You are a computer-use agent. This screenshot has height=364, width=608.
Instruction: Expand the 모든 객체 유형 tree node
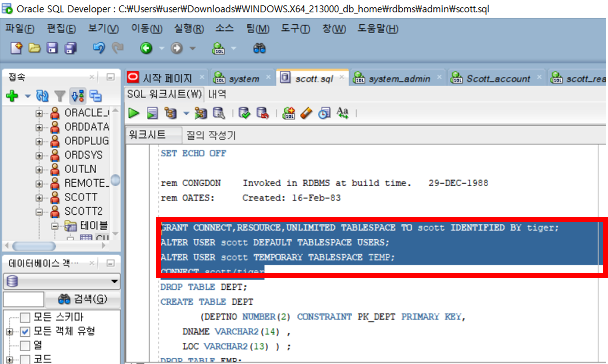click(9, 331)
